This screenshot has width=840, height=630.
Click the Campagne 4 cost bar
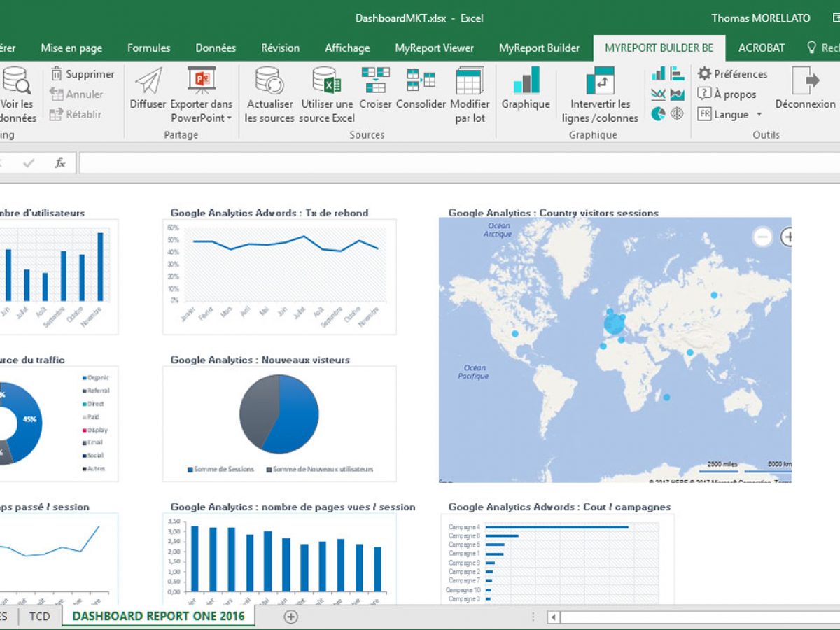coord(556,527)
